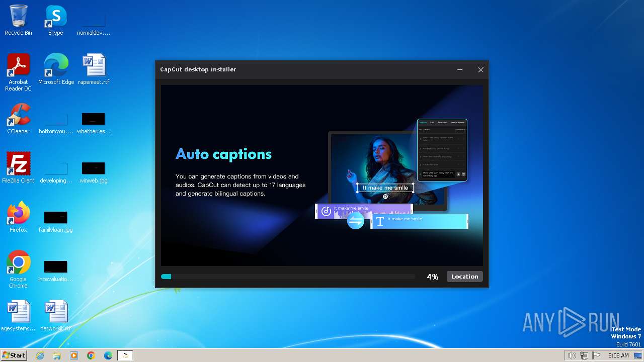
Task: Select the networkit.rtf document icon
Action: tap(56, 316)
